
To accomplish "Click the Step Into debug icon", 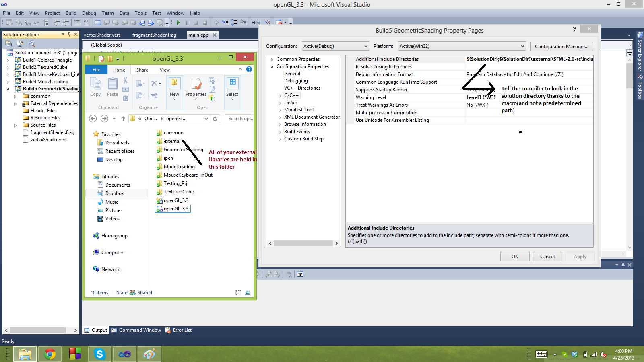I will click(x=225, y=23).
